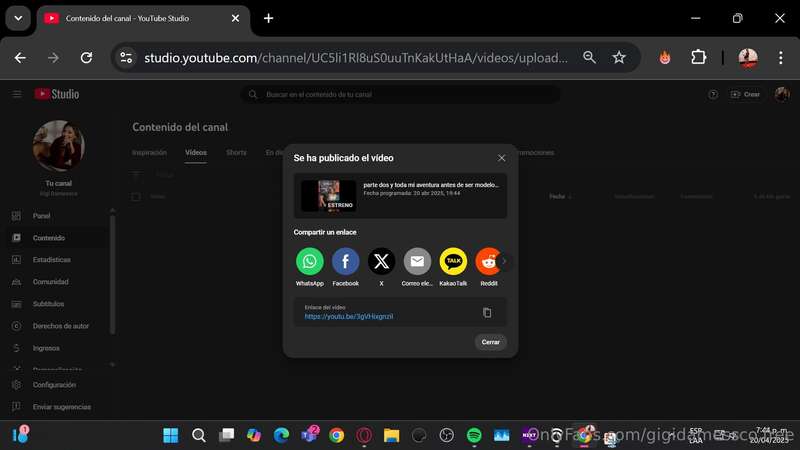The width and height of the screenshot is (800, 450).
Task: Switch to the Inspiración tab
Action: click(x=149, y=153)
